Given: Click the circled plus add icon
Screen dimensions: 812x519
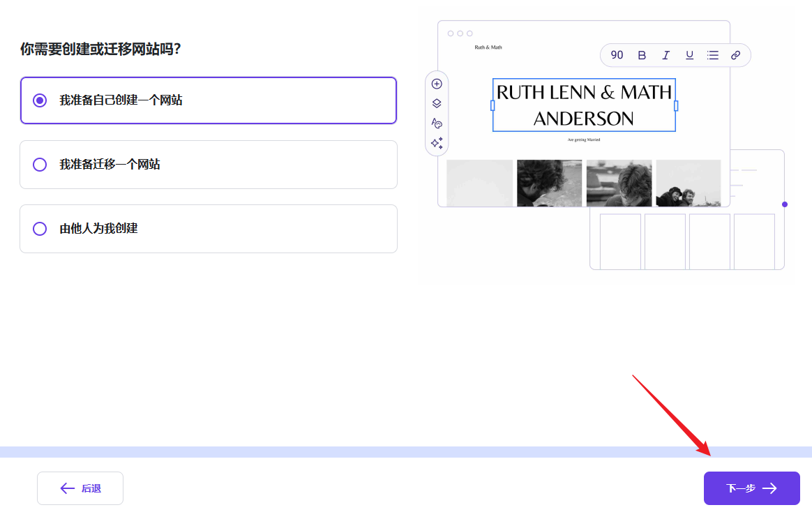Looking at the screenshot, I should point(437,84).
